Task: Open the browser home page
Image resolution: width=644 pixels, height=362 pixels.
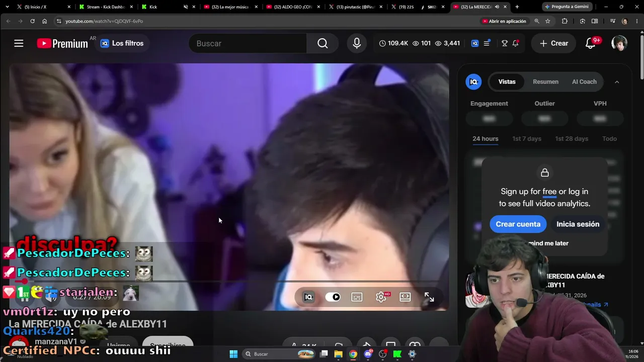Action: click(x=44, y=21)
